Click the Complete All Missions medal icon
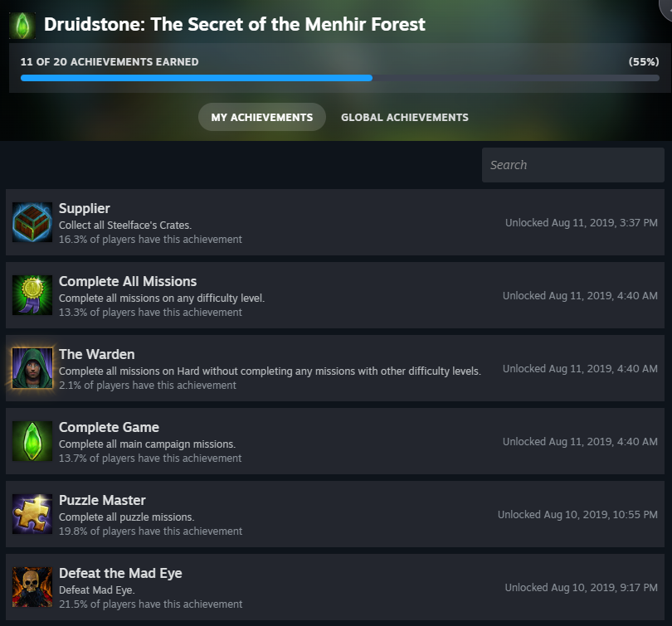Screen dimensions: 672x626 (32, 295)
